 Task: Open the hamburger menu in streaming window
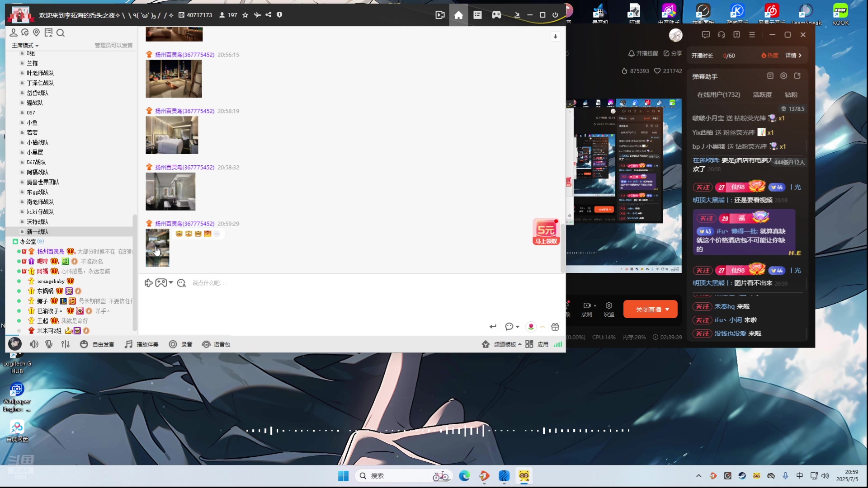[752, 35]
